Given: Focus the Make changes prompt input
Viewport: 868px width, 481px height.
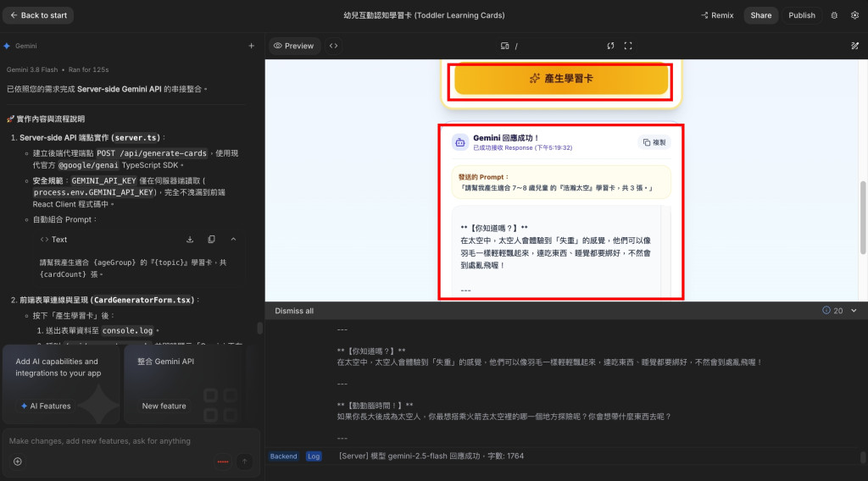Looking at the screenshot, I should [131, 441].
